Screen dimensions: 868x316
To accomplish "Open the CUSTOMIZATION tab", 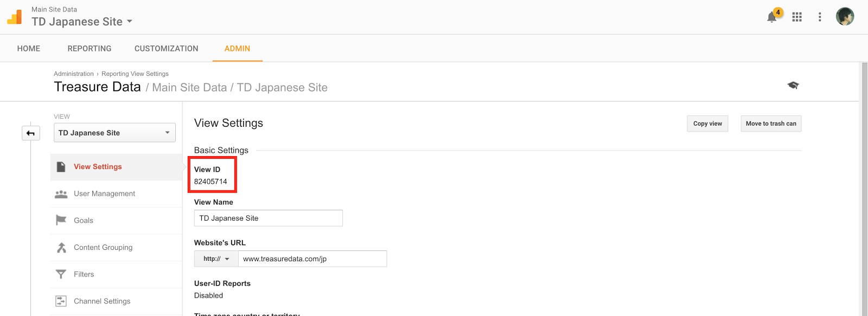I will [x=167, y=49].
